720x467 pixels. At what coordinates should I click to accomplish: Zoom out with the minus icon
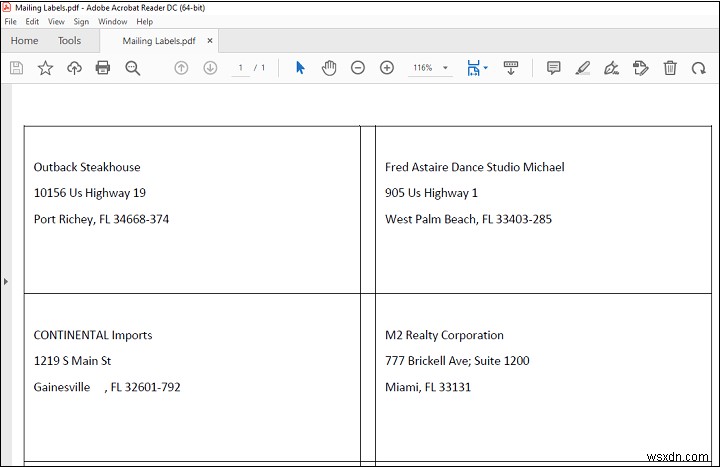[358, 68]
